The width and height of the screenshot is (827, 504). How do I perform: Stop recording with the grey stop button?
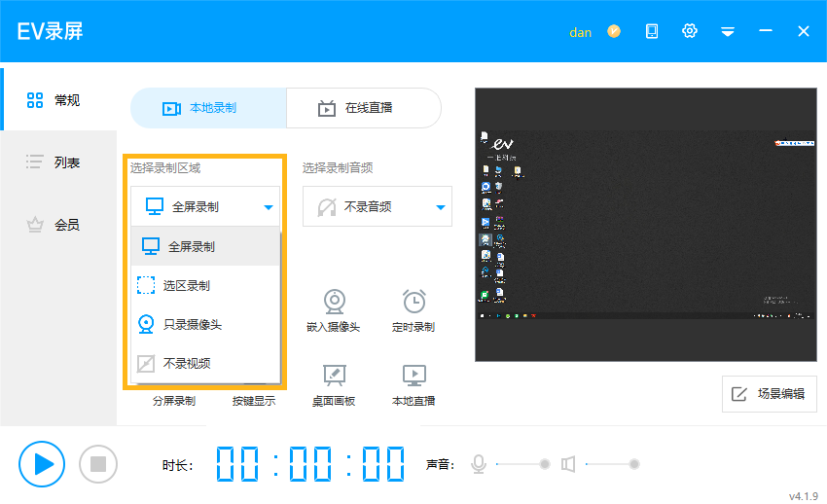click(x=98, y=464)
